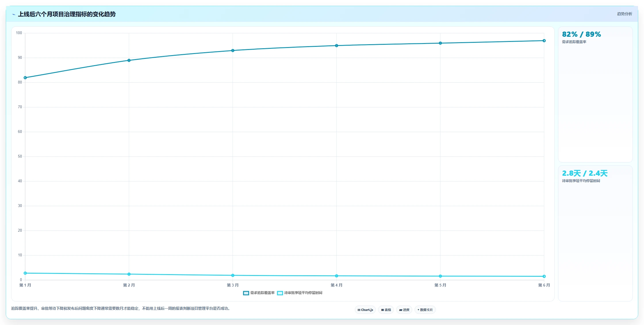Open the 趋势分析 tag in the header
This screenshot has width=644, height=325.
(624, 14)
